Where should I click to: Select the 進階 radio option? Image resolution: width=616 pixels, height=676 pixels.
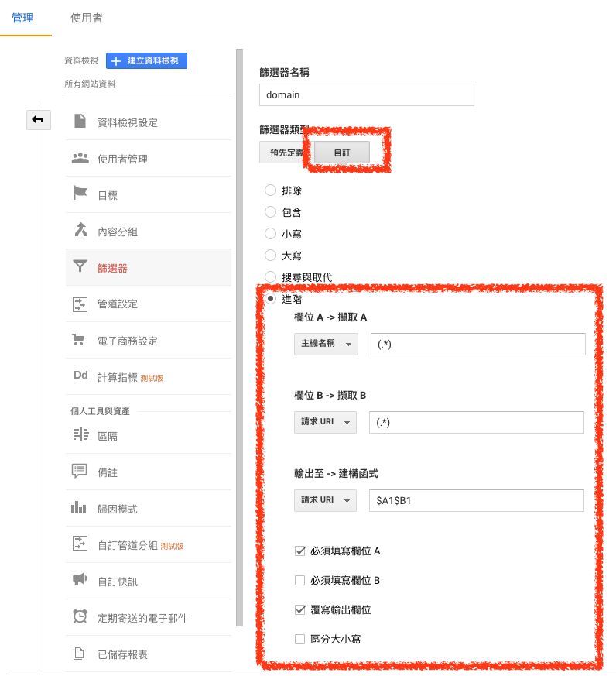click(270, 298)
